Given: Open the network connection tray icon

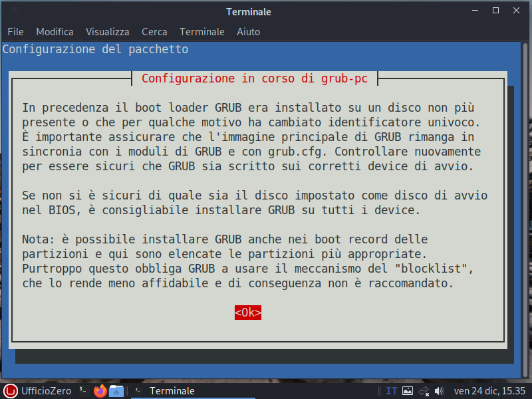Looking at the screenshot, I should pyautogui.click(x=424, y=391).
